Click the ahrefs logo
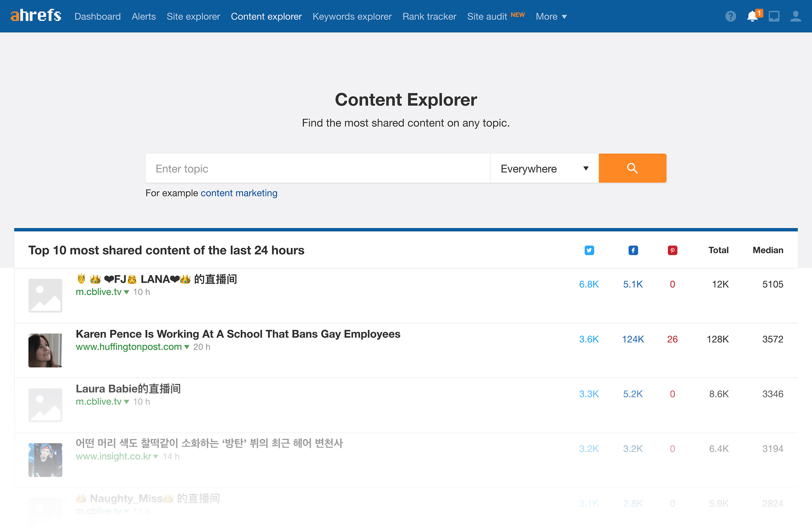Viewport: 812px width, 528px height. [x=36, y=15]
